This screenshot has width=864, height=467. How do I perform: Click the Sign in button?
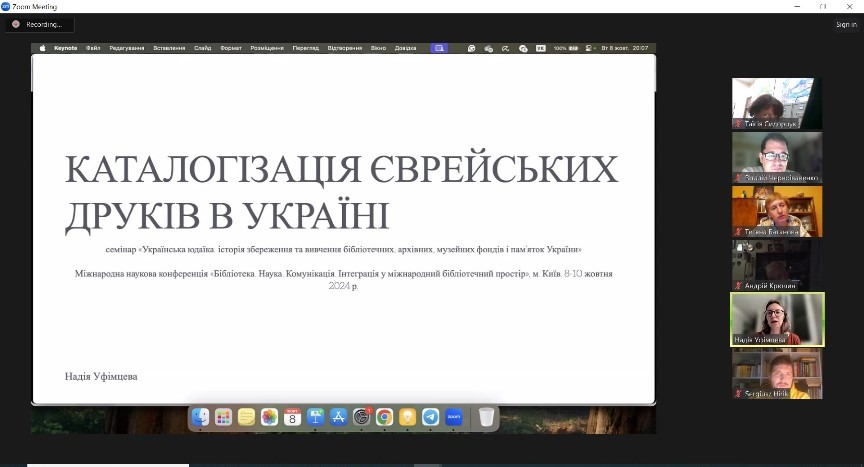click(845, 24)
